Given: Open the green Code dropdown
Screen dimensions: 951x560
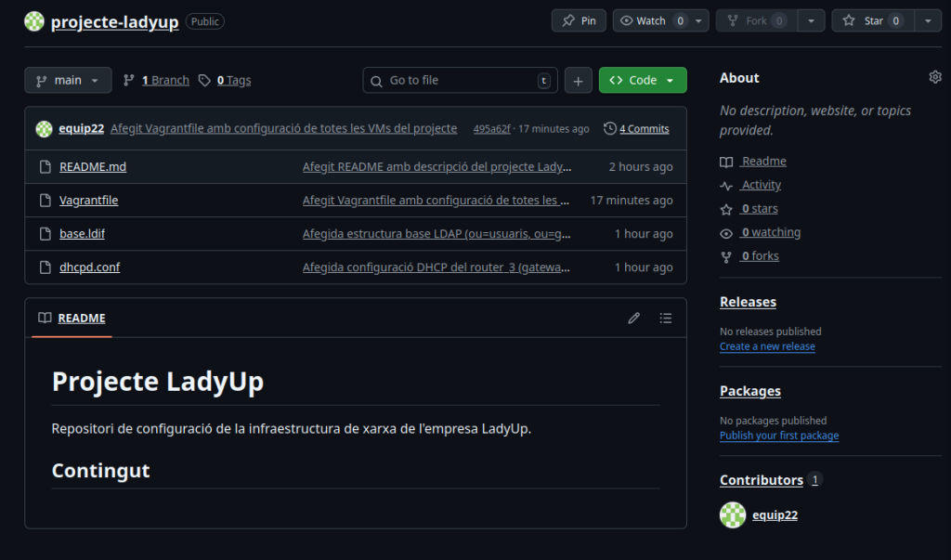Looking at the screenshot, I should [643, 81].
